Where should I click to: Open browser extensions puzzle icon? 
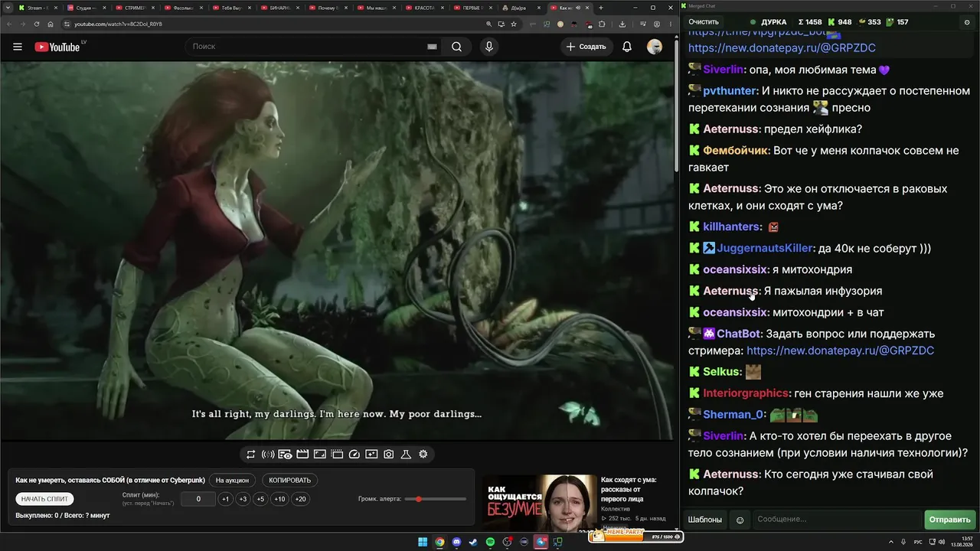602,24
